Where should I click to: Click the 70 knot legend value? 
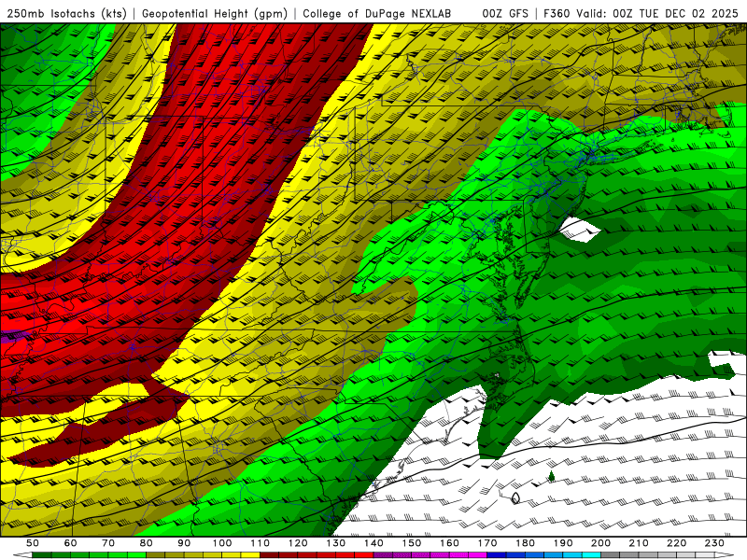(x=108, y=543)
